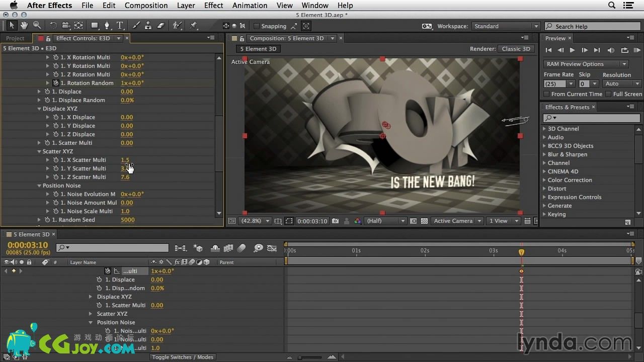This screenshot has width=644, height=362.
Task: Click the Toggle Switches / Modes button
Action: (183, 357)
